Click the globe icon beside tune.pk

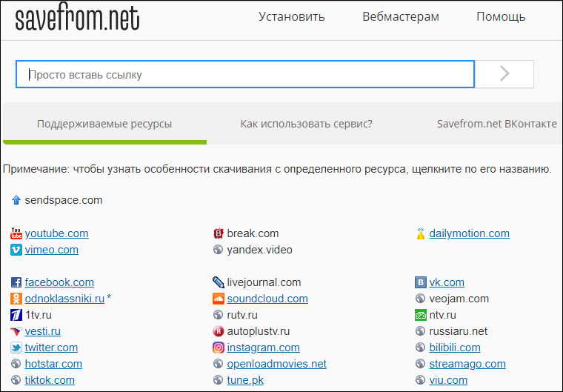[x=218, y=380]
